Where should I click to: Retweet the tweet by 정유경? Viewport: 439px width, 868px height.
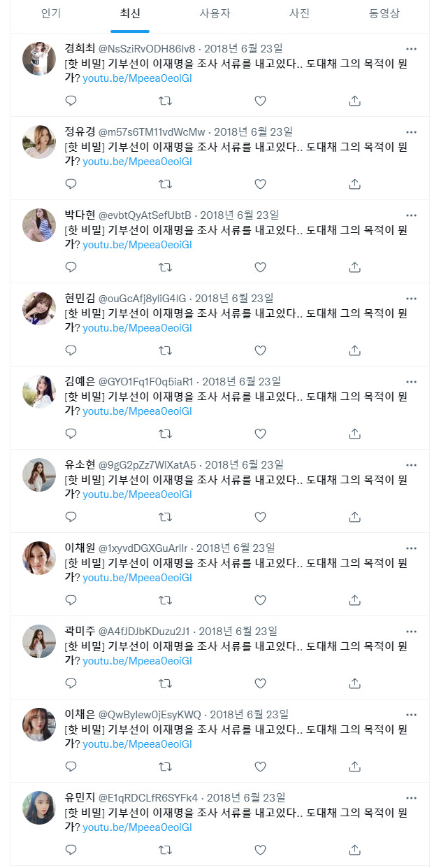165,184
